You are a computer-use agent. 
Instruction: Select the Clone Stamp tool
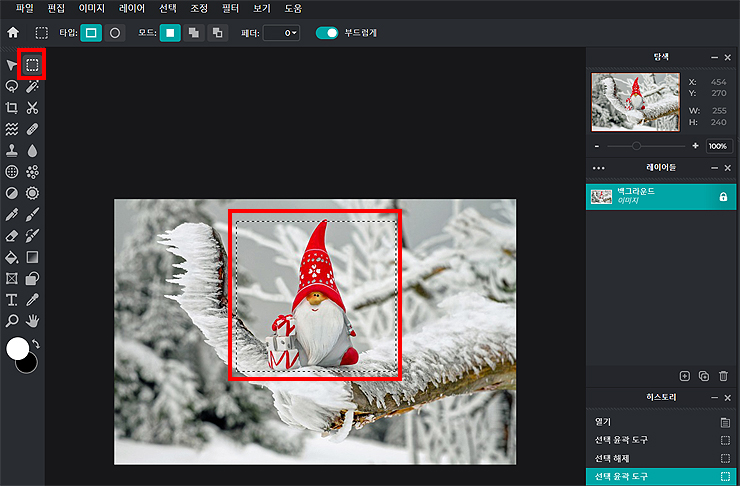[11, 151]
